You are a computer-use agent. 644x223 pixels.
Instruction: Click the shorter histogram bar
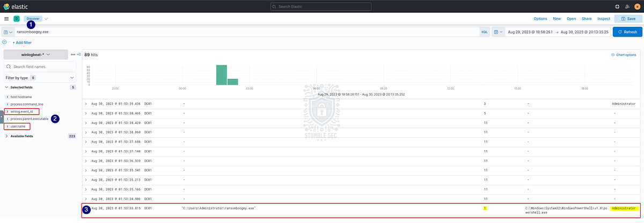click(x=233, y=81)
